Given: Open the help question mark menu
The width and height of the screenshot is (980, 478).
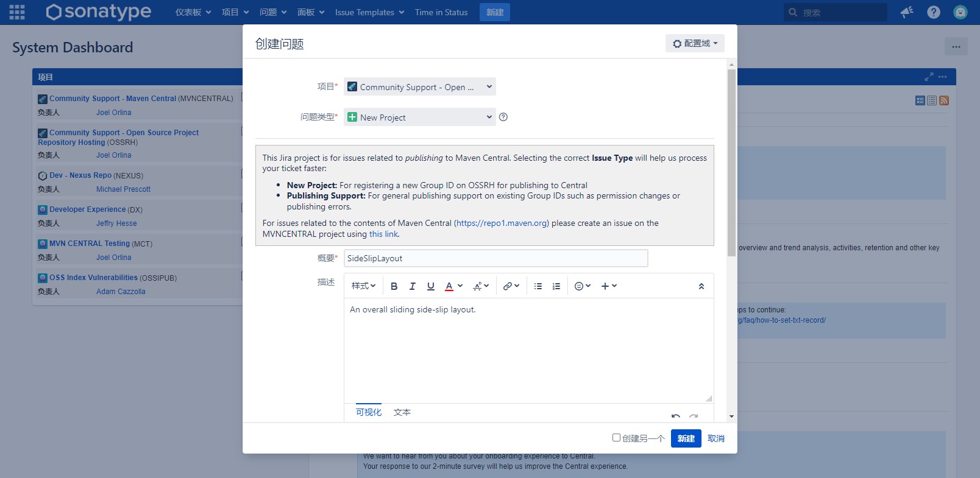Looking at the screenshot, I should [x=934, y=12].
